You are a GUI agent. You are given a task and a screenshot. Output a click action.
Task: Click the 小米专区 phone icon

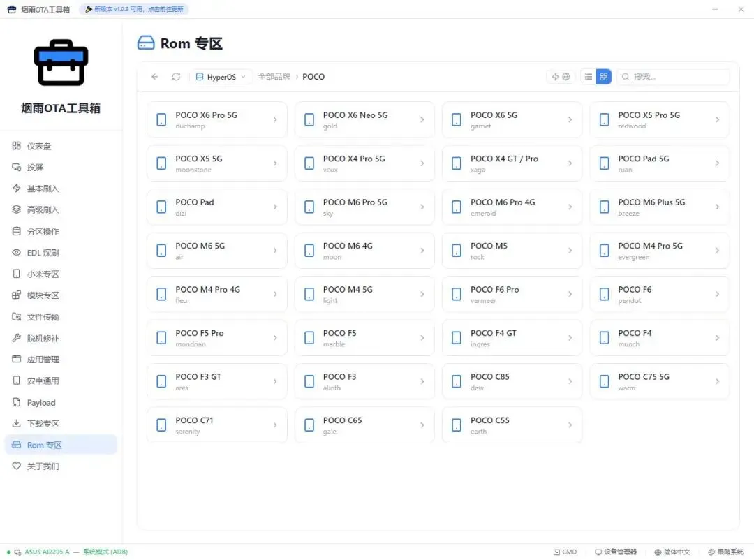pyautogui.click(x=16, y=274)
